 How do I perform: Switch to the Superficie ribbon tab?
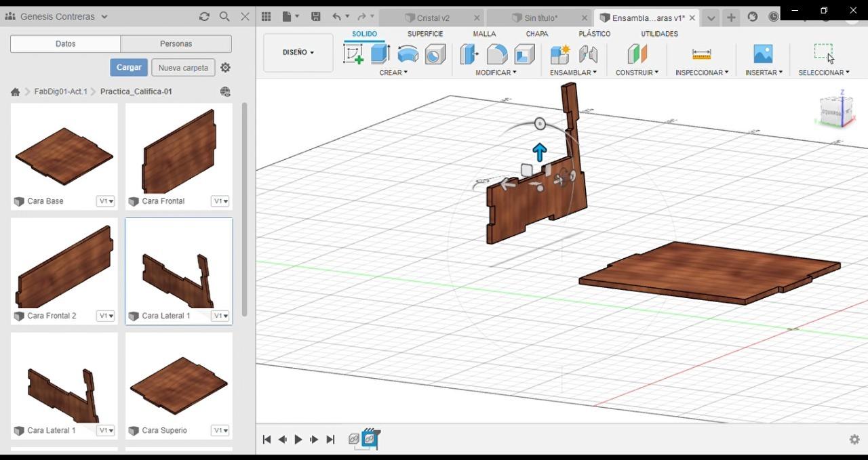(x=425, y=34)
